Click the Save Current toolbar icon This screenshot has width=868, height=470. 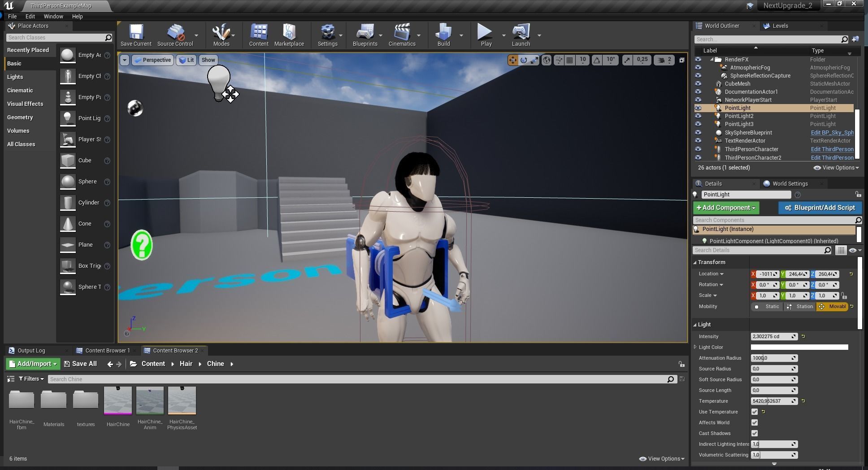pos(136,35)
